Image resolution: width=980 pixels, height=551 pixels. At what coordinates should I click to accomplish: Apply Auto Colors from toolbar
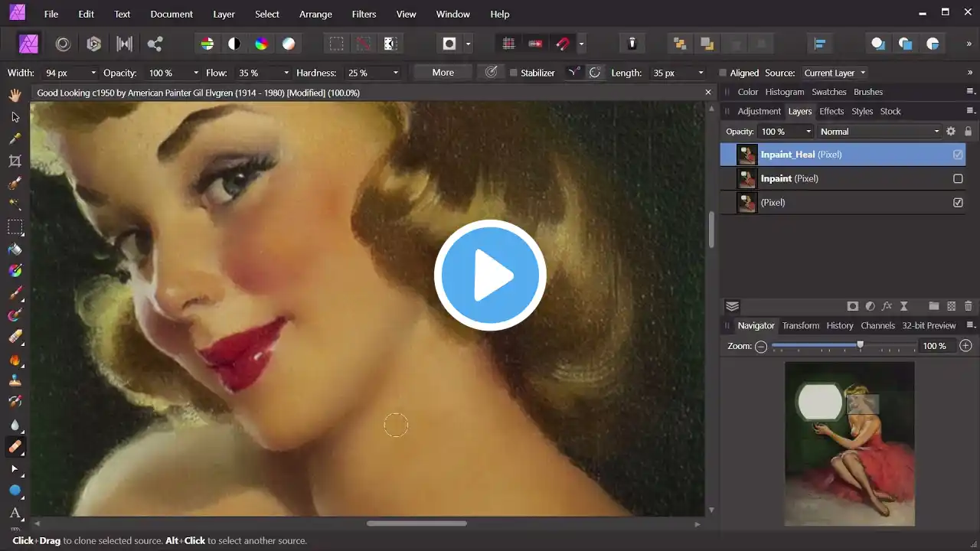261,44
